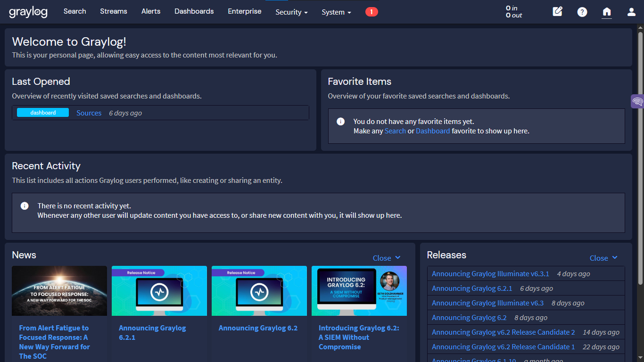
Task: Open the Sources dashboard link
Action: pos(89,113)
